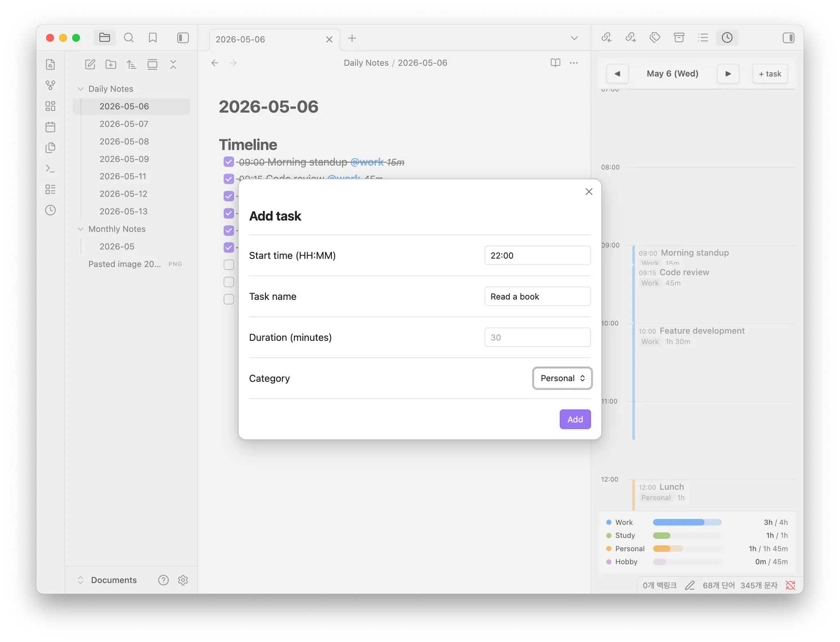
Task: Open the file explorer folder icon
Action: (x=105, y=38)
